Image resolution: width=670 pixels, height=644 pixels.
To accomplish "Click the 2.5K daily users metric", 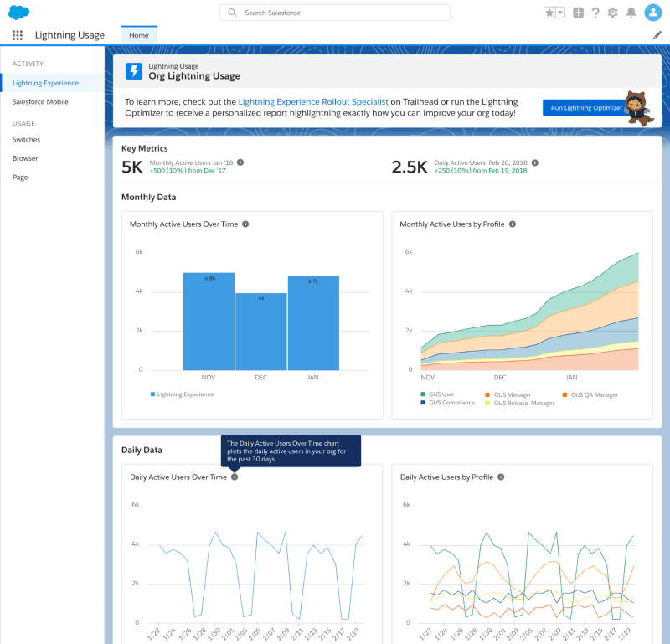I will click(410, 167).
